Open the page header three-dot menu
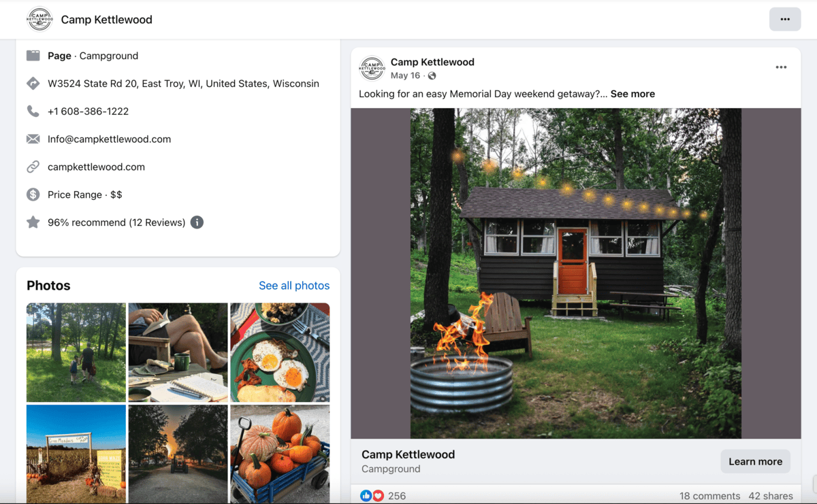 pyautogui.click(x=785, y=19)
